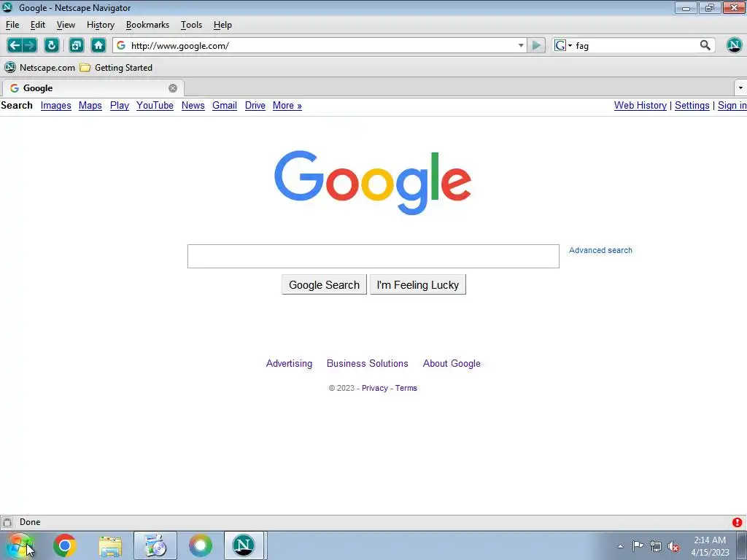
Task: Click the muted volume icon in system tray
Action: [673, 546]
